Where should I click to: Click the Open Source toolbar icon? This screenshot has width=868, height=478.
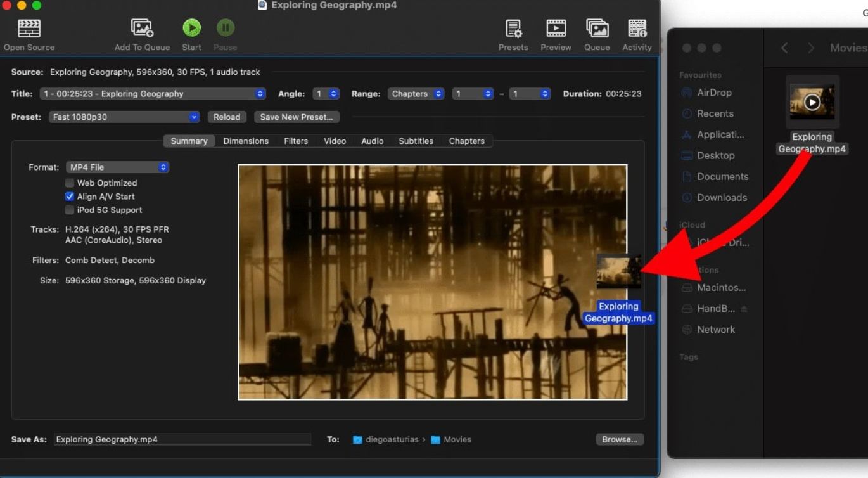point(29,29)
